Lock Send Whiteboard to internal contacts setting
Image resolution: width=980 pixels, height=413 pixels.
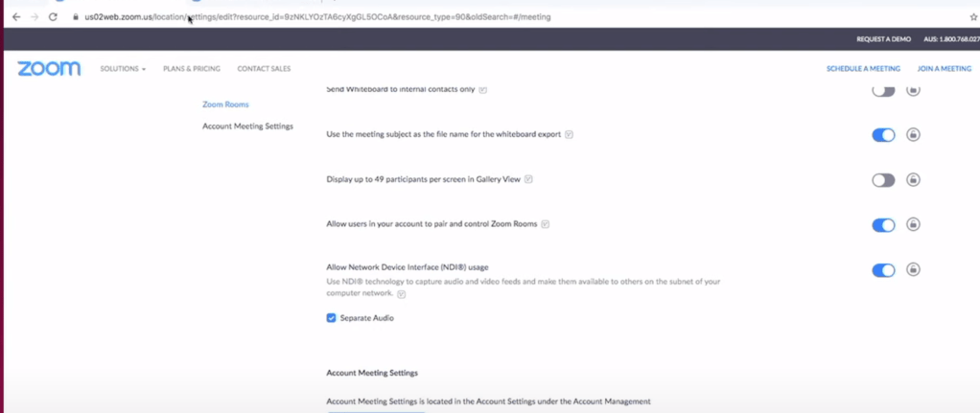point(913,91)
